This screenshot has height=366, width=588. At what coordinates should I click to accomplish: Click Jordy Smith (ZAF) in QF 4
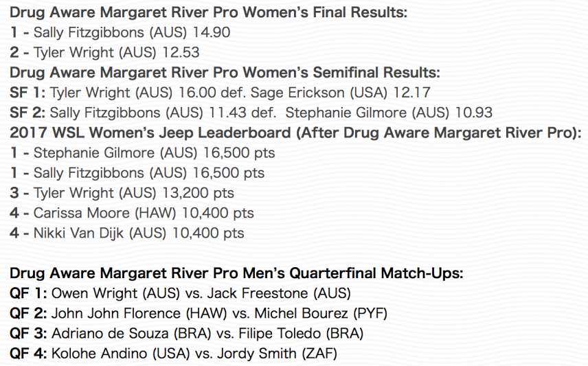[277, 353]
